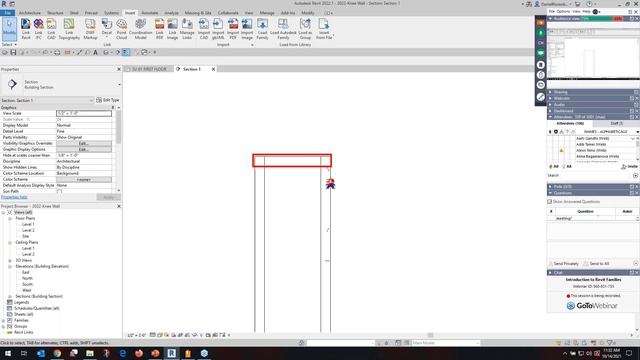Viewport: 640px width, 360px height.
Task: Click the Save icon in quick access toolbar
Action: point(13,52)
